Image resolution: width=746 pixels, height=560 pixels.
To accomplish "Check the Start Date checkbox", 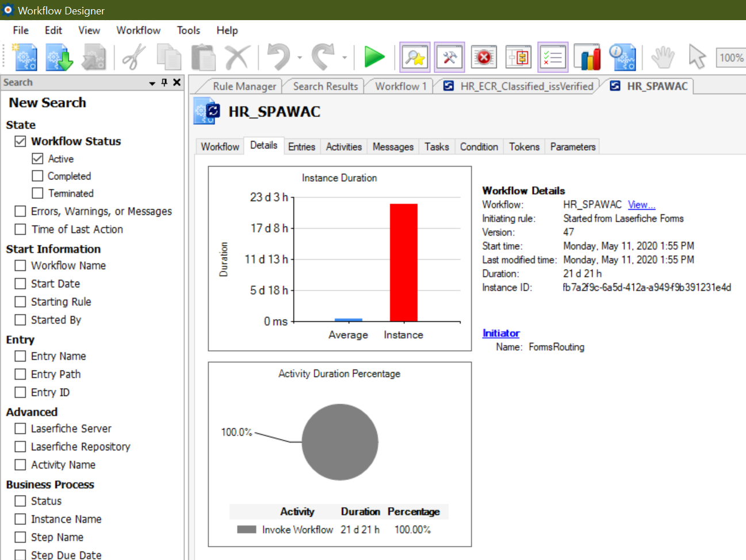I will click(21, 283).
